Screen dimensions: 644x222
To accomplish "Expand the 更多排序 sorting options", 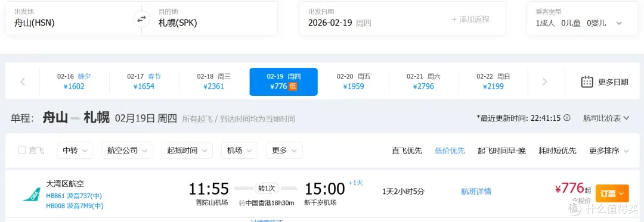I will point(609,151).
